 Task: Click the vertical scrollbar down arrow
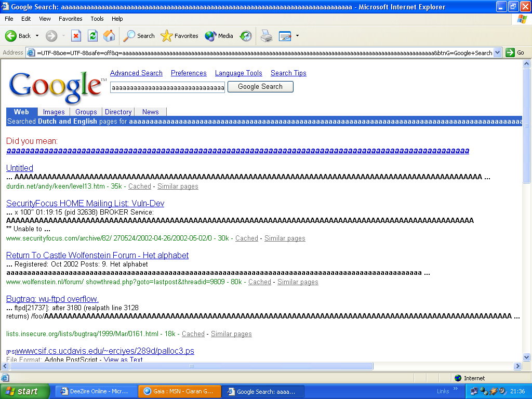coord(527,357)
